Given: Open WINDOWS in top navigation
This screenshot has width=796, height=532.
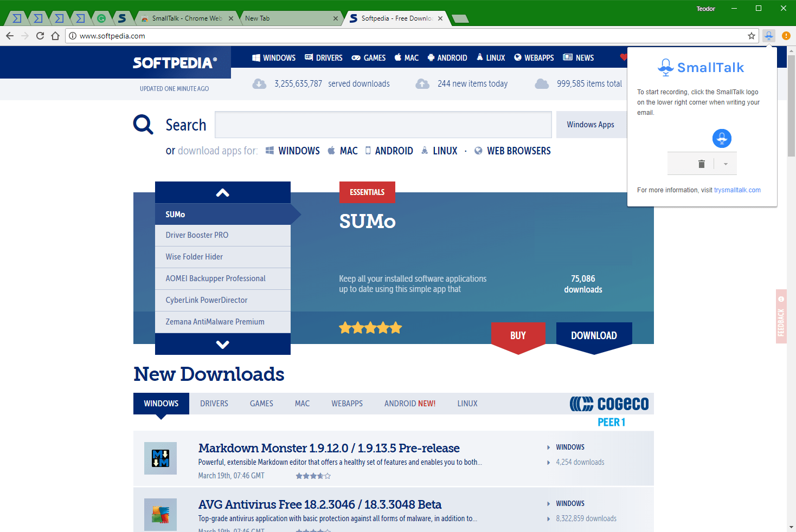Looking at the screenshot, I should point(274,57).
